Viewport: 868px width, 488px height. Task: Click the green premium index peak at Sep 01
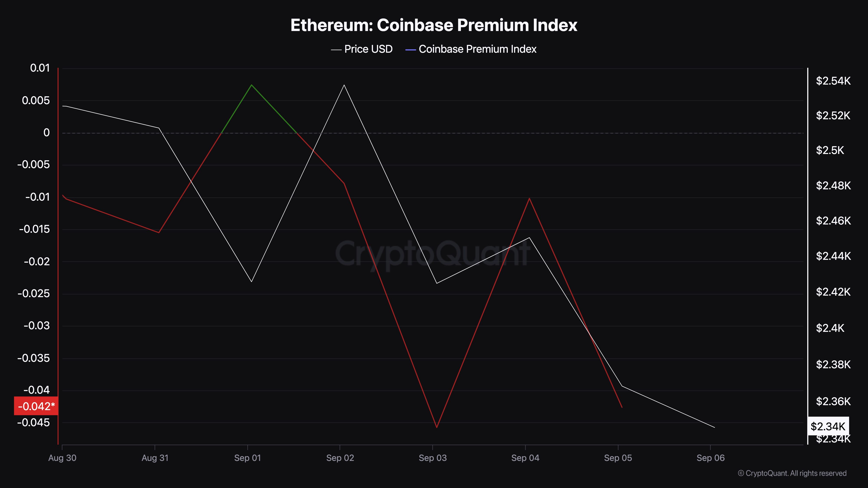click(x=251, y=85)
